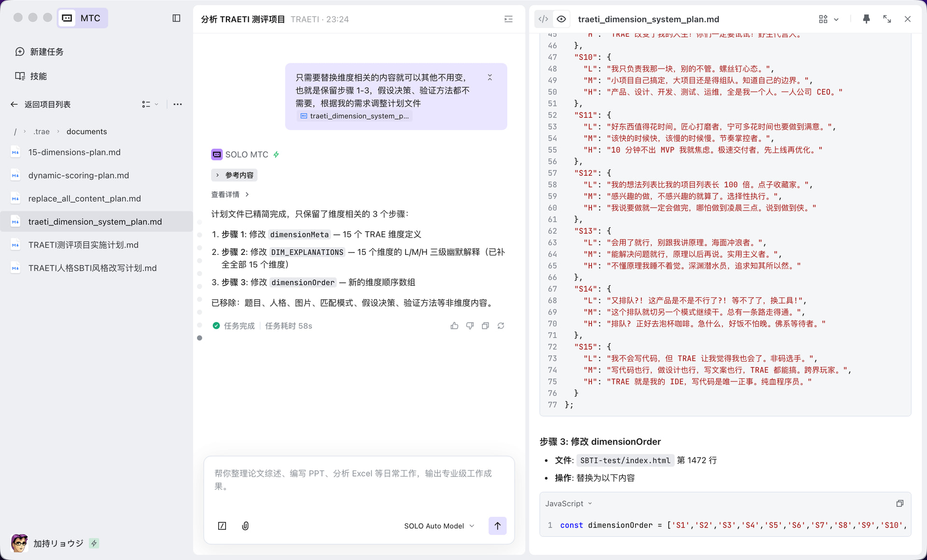
Task: Pin the document preview panel
Action: point(866,19)
